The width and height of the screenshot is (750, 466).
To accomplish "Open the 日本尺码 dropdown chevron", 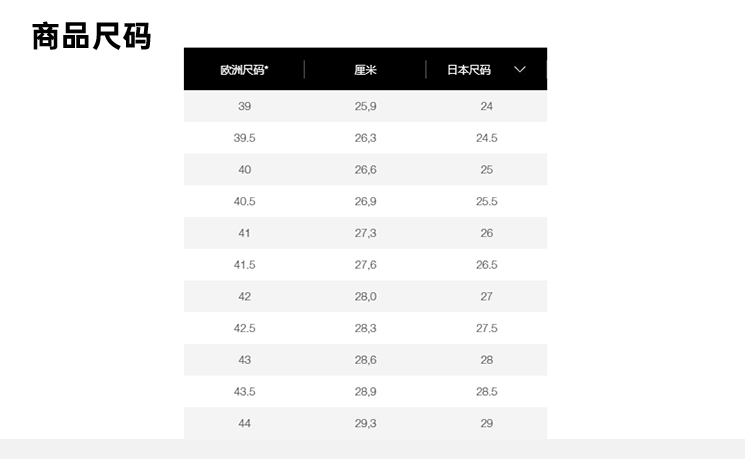I will (520, 69).
